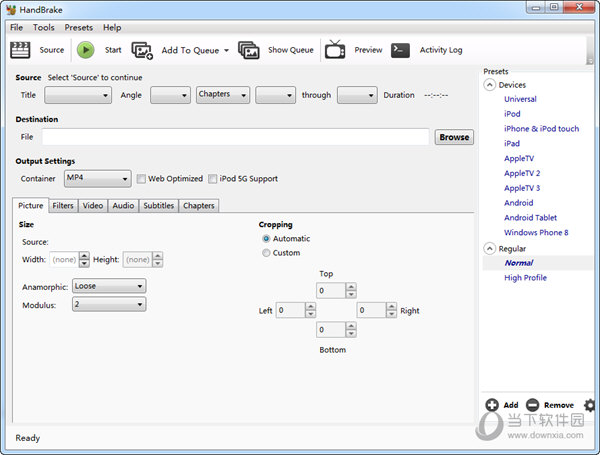This screenshot has height=455, width=600.
Task: Click the green Start play icon
Action: [x=86, y=50]
